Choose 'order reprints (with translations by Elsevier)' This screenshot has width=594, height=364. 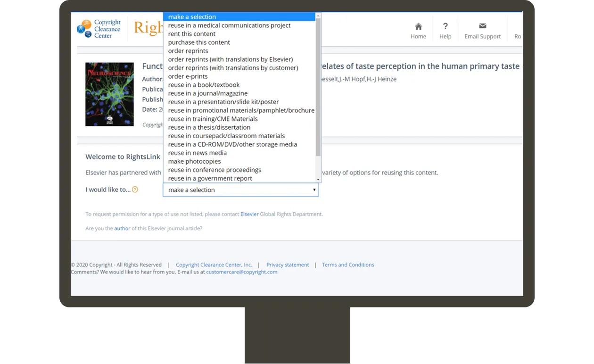point(239,59)
